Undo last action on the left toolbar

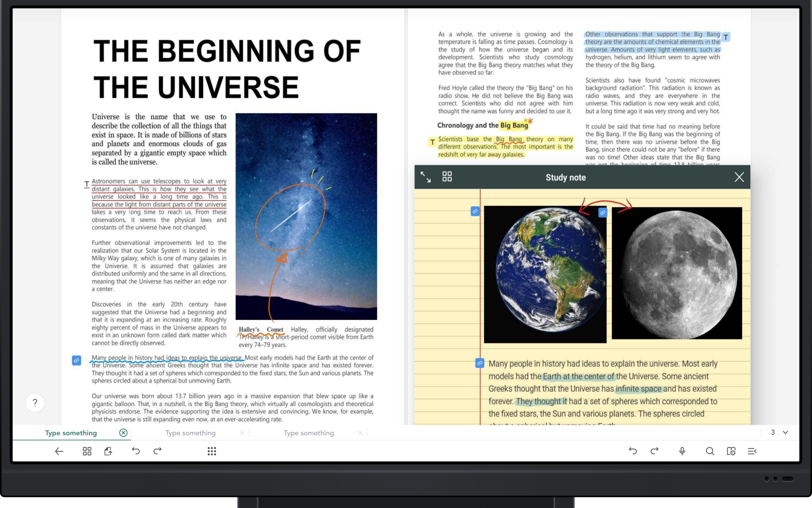click(136, 451)
